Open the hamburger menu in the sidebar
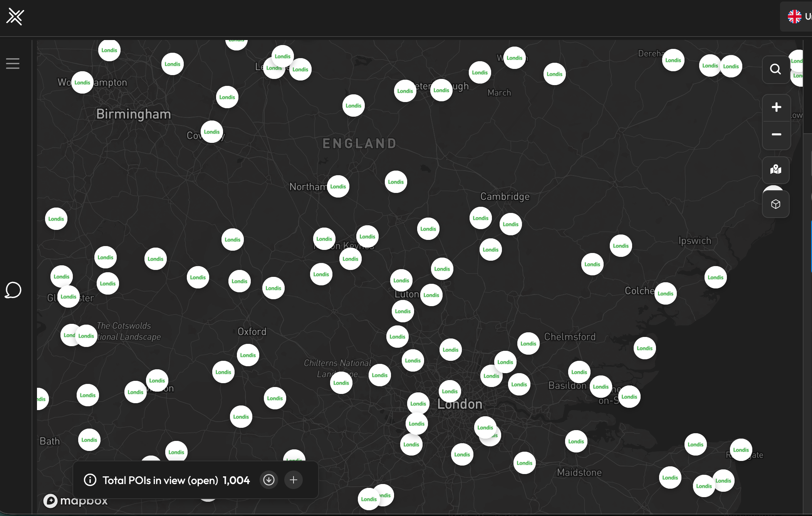The image size is (812, 516). coord(13,64)
